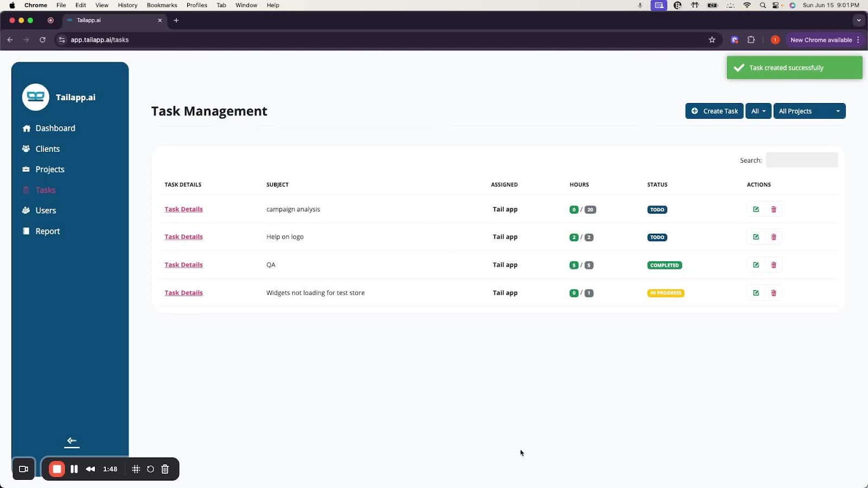
Task: Reload the page
Action: (42, 40)
